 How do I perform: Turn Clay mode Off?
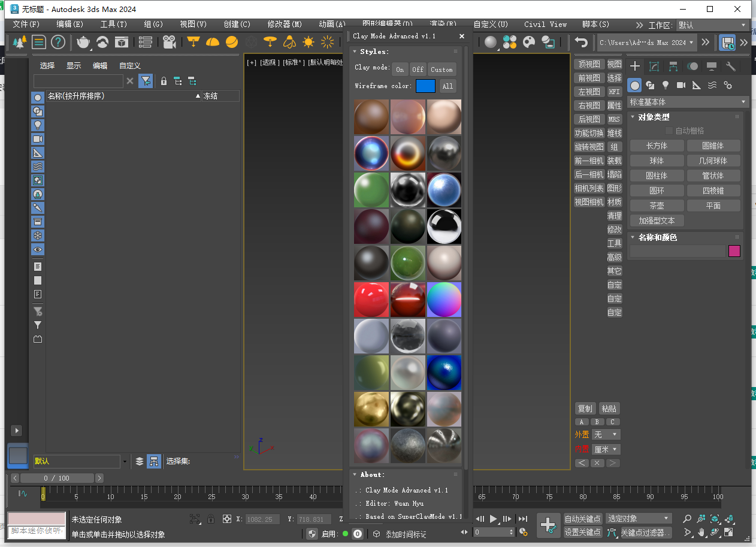click(x=418, y=69)
